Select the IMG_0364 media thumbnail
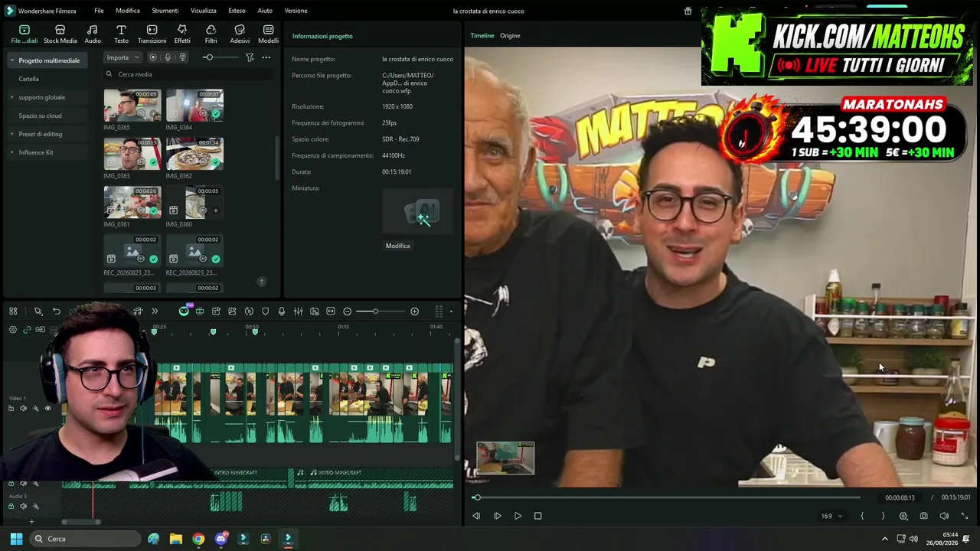 click(x=194, y=106)
